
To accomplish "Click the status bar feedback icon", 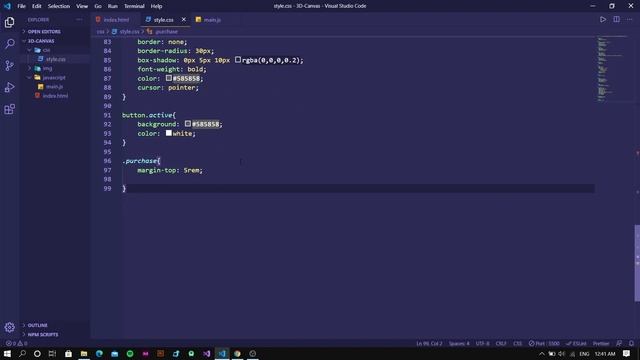I will pos(619,343).
